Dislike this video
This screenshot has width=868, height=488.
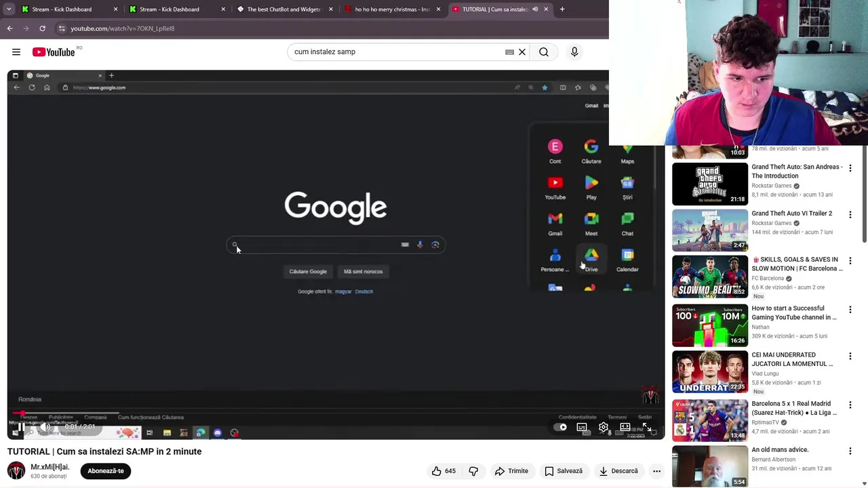click(473, 471)
